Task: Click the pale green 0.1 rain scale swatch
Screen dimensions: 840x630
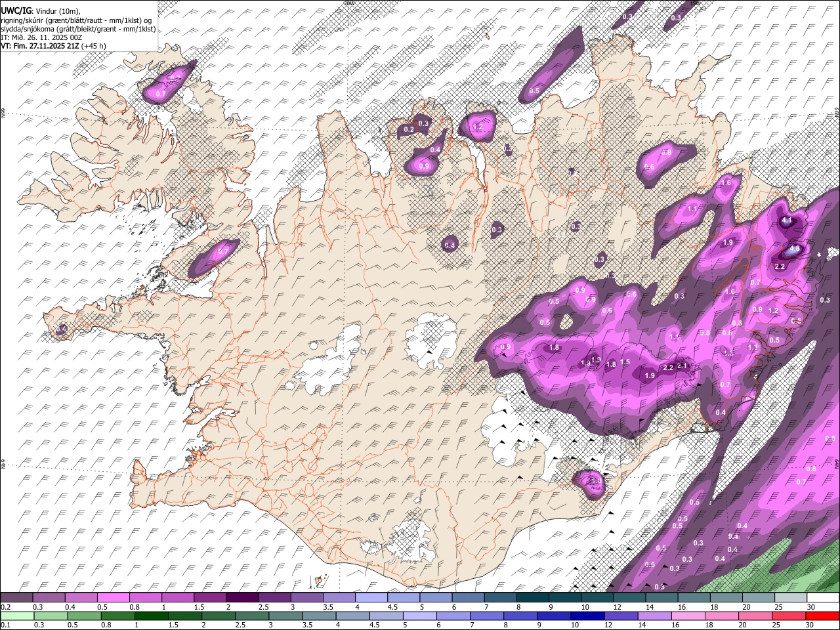Action: 18,616
